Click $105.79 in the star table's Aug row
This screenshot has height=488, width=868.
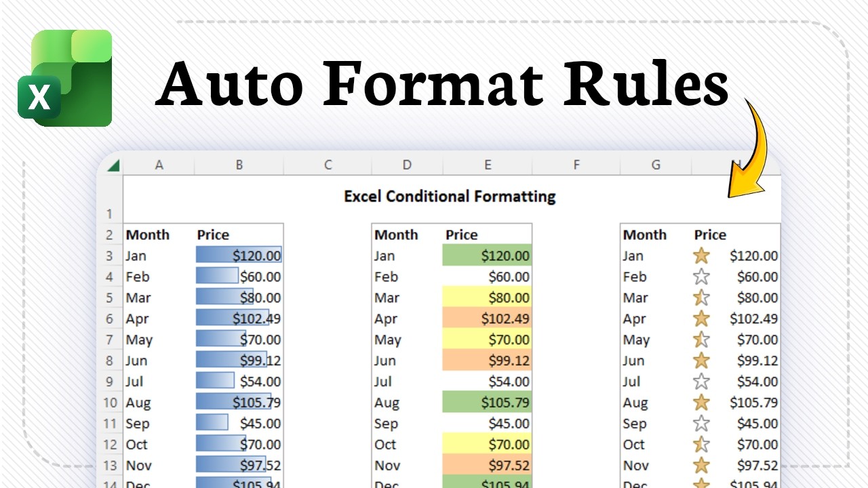tap(754, 403)
